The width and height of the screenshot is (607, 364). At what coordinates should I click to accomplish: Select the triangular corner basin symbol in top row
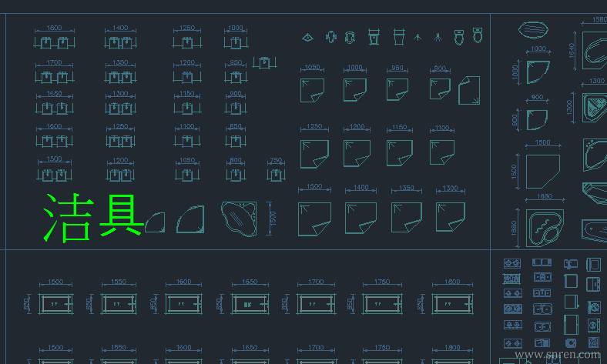point(308,38)
